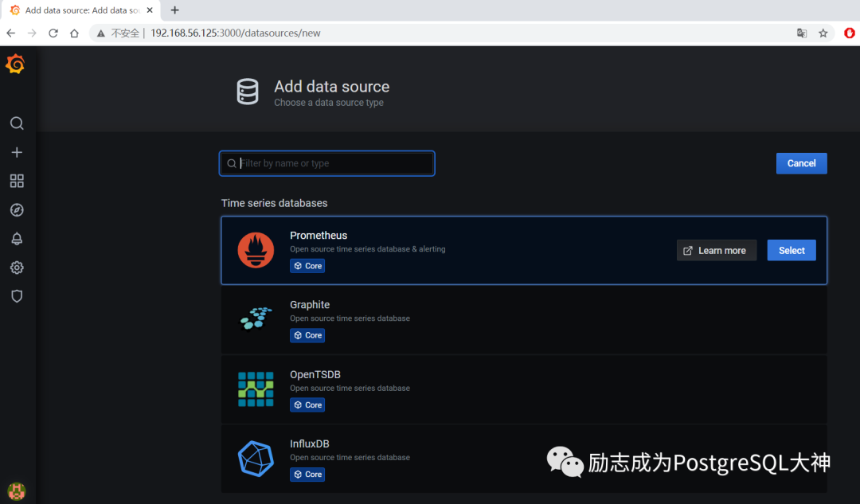Click the database icon beside Add data source
The height and width of the screenshot is (504, 860).
(248, 92)
